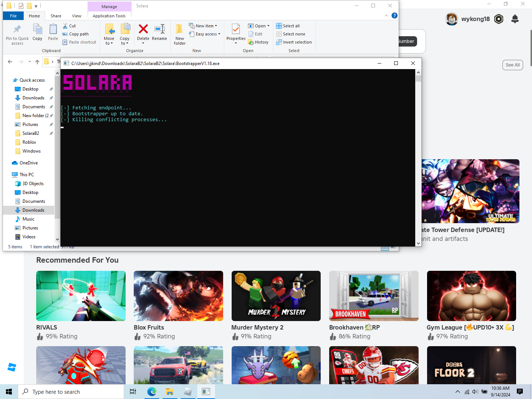The image size is (532, 399).
Task: Go up one folder level
Action: click(37, 62)
